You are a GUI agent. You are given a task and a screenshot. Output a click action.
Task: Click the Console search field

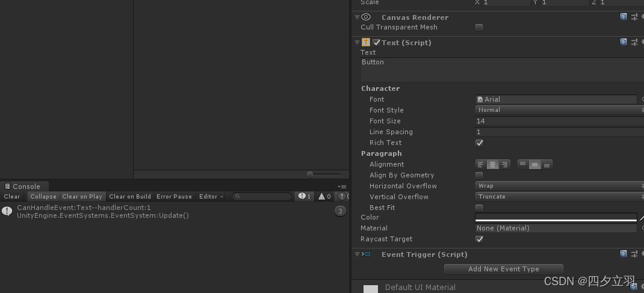(x=262, y=196)
